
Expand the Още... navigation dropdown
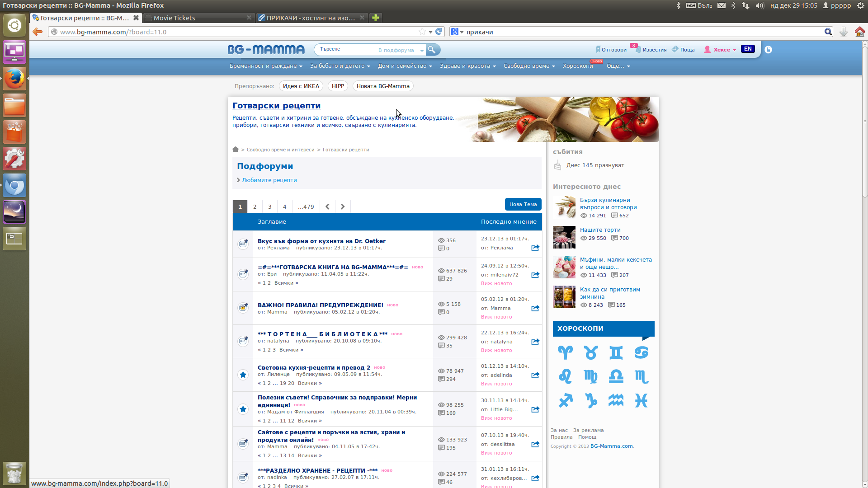click(618, 66)
